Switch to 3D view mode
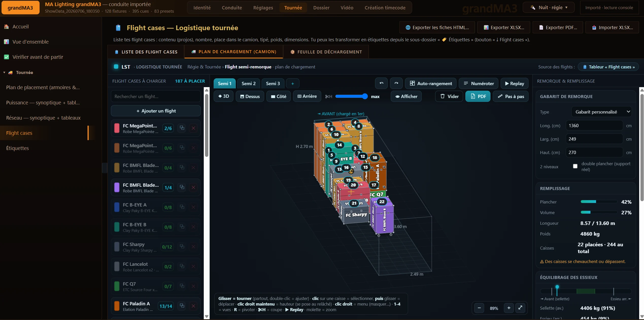 pos(224,96)
